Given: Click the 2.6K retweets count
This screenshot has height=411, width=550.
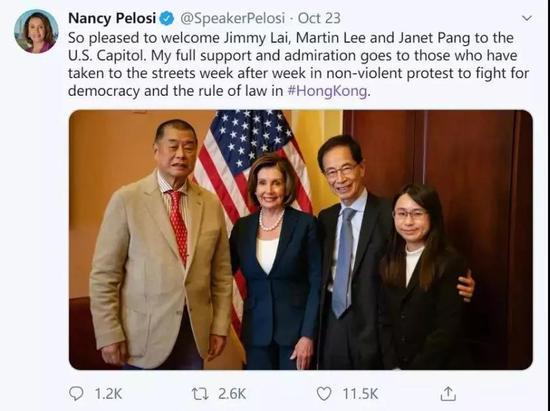Looking at the screenshot, I should 232,394.
